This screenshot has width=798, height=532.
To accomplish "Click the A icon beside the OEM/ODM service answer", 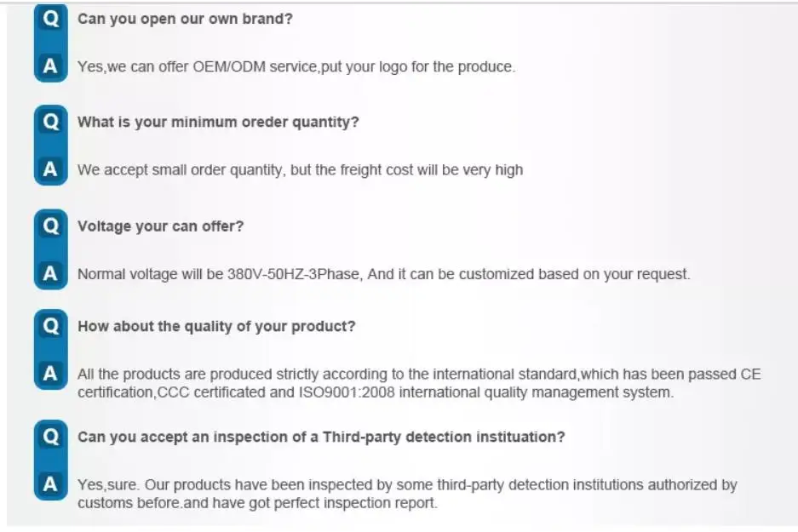I will click(50, 66).
